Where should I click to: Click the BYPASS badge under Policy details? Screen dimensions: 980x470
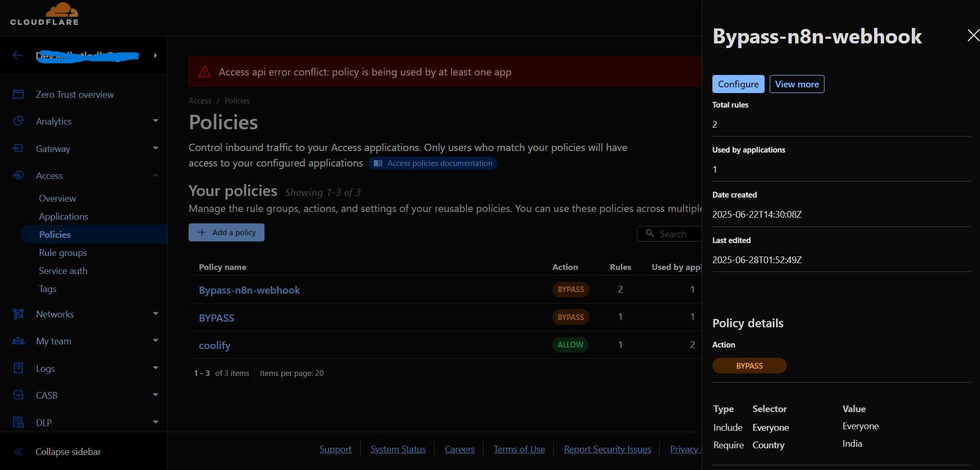[x=750, y=366]
